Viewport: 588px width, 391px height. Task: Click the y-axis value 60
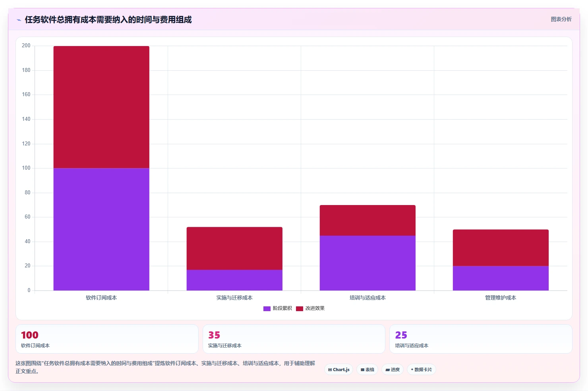(27, 217)
